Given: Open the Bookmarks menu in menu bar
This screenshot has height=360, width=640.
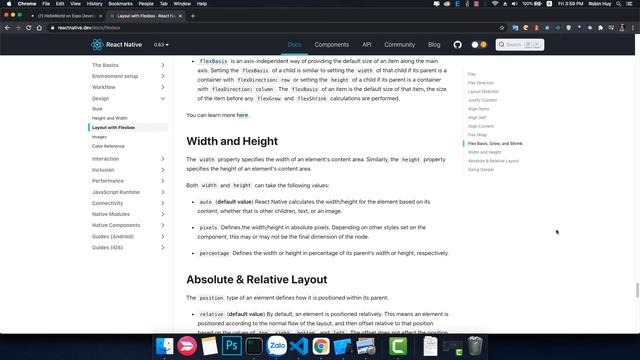Looking at the screenshot, I should click(120, 4).
